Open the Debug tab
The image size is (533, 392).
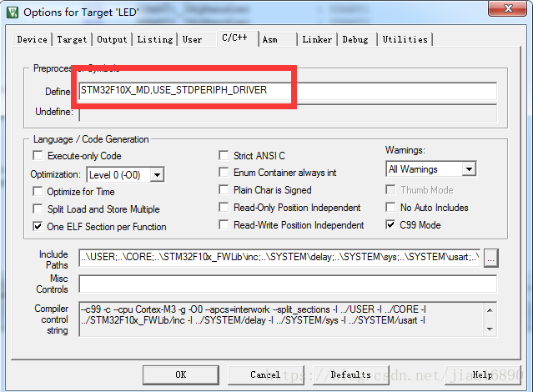coord(355,39)
